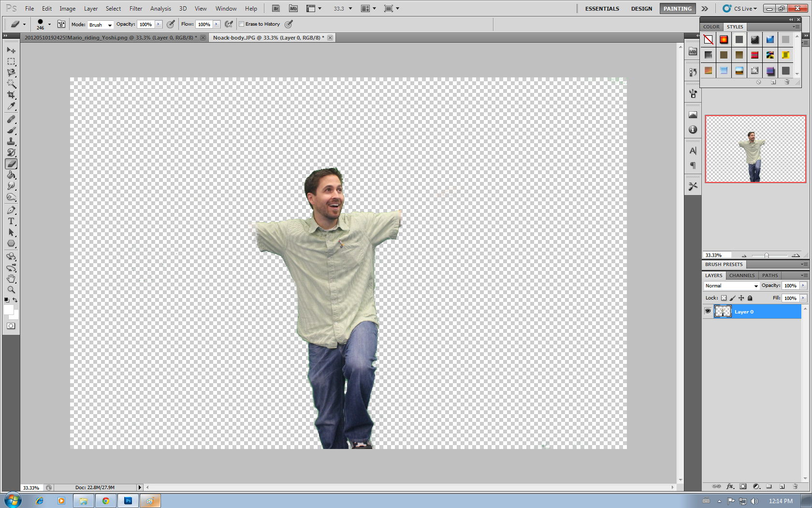
Task: Toggle the Brush panel from the options bar
Action: tap(61, 24)
